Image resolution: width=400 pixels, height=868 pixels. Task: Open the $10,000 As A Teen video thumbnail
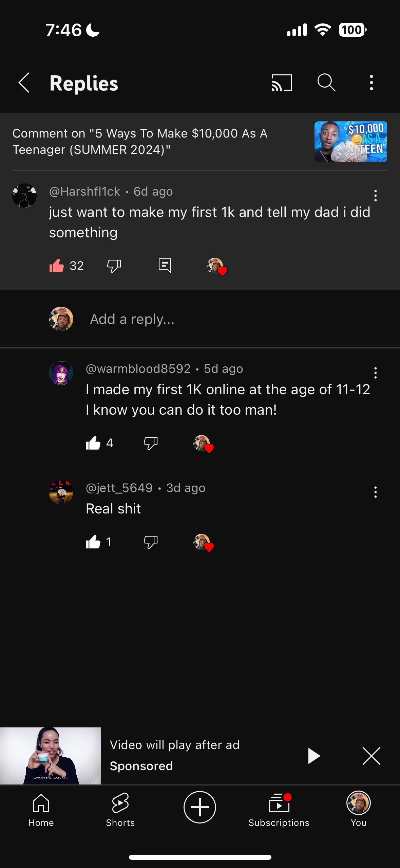(350, 142)
